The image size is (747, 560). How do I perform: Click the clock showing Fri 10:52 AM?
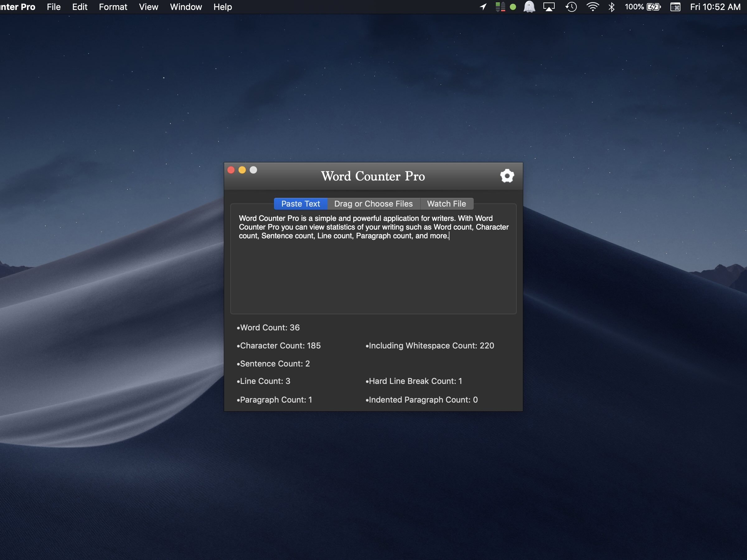click(x=715, y=7)
